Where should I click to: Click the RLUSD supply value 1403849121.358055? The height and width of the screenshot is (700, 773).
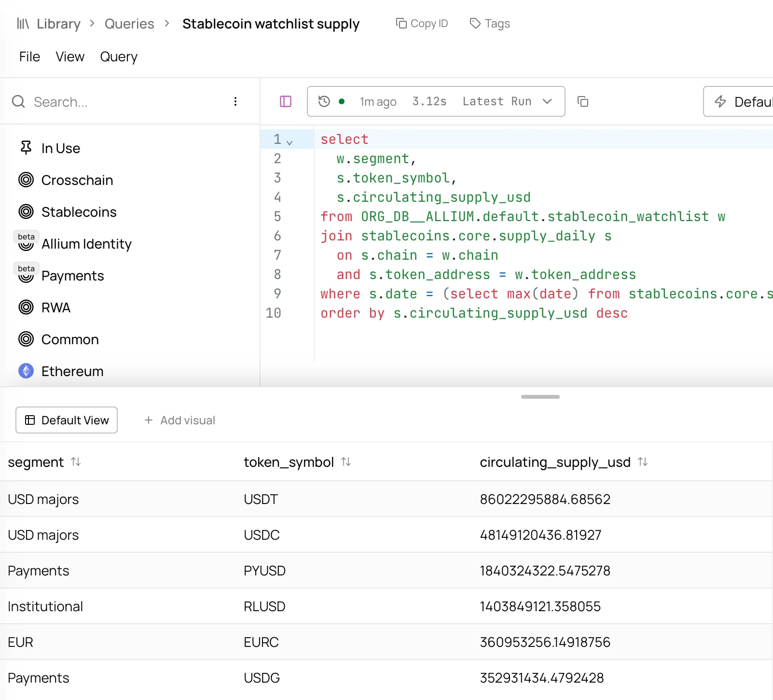540,606
